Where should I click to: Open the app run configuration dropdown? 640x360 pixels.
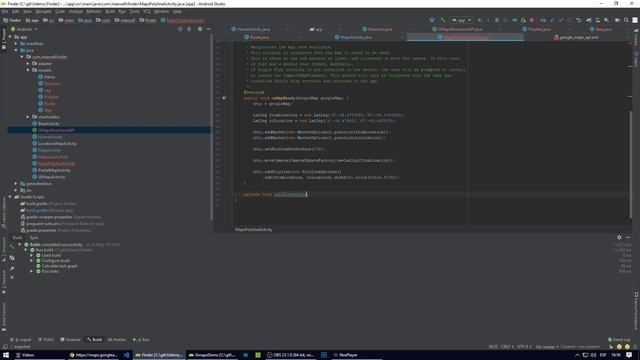[x=461, y=20]
